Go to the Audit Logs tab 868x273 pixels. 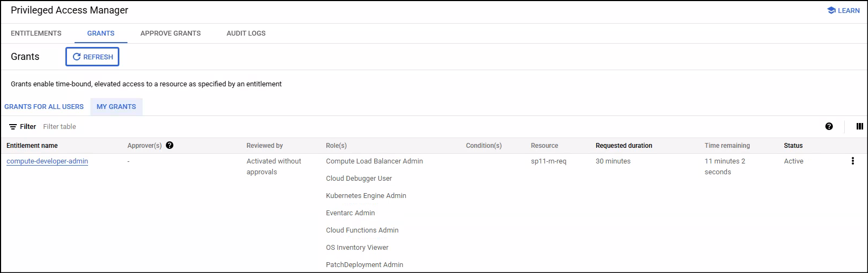(246, 33)
